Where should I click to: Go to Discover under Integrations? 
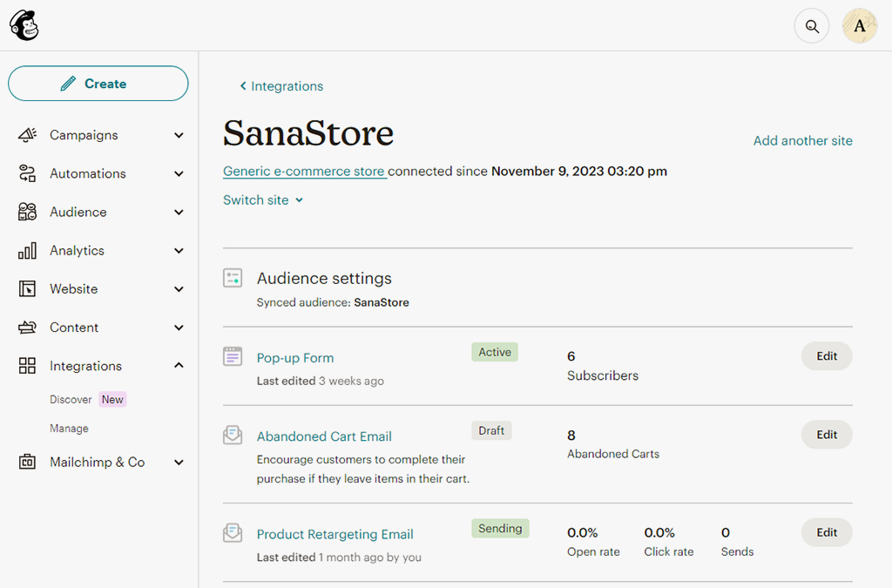71,399
